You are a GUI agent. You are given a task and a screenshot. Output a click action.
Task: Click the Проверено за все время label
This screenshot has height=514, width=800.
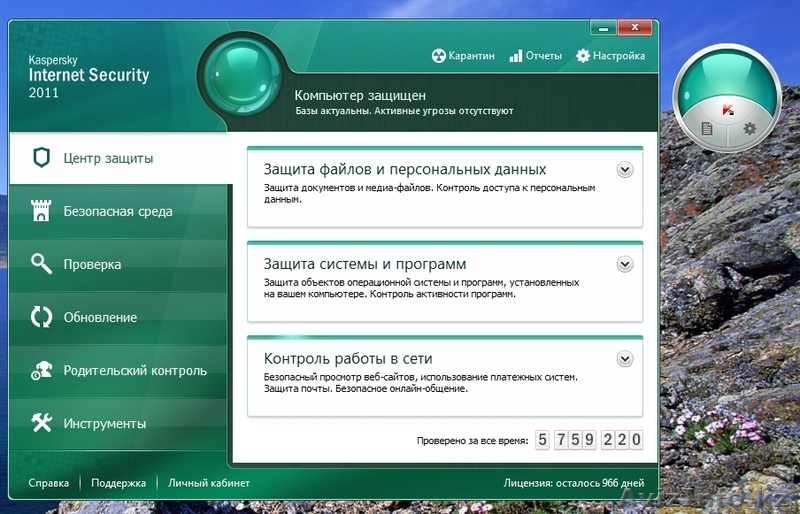472,440
